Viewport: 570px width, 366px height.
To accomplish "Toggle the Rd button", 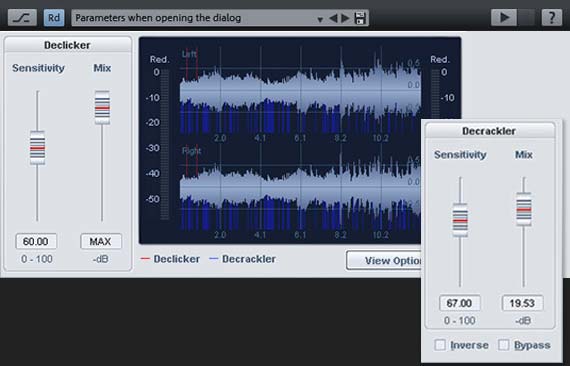I will 54,18.
